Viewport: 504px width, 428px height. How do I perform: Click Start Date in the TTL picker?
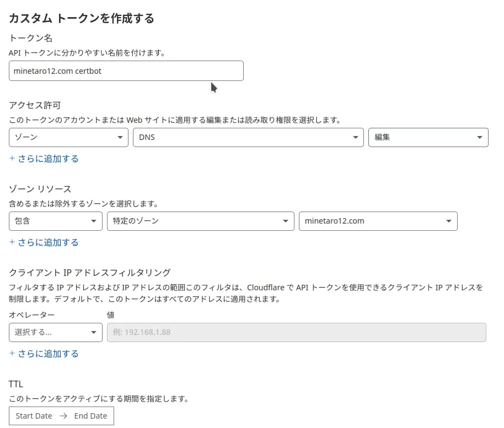click(x=33, y=416)
